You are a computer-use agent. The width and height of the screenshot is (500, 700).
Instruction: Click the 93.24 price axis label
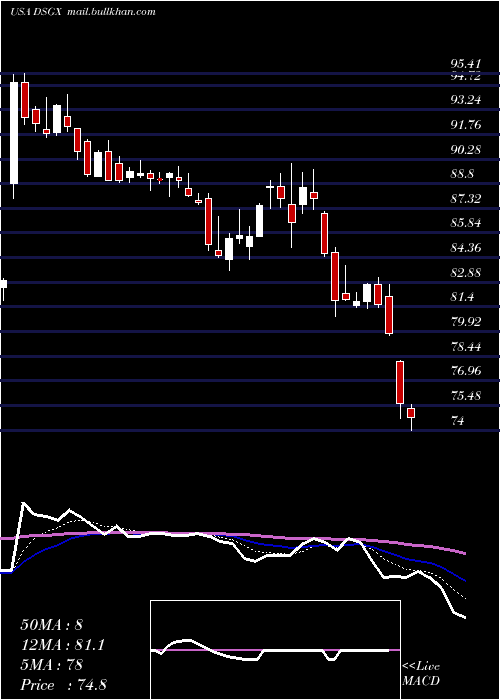point(466,100)
